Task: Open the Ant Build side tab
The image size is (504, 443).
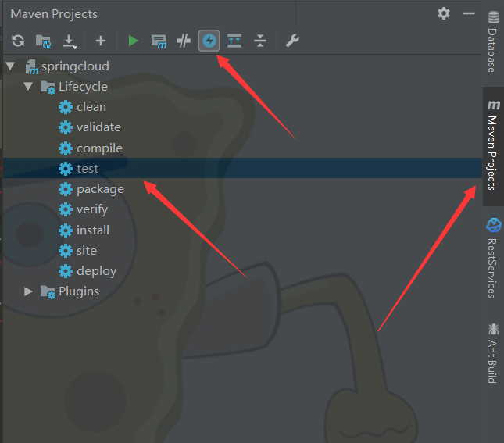Action: click(493, 353)
